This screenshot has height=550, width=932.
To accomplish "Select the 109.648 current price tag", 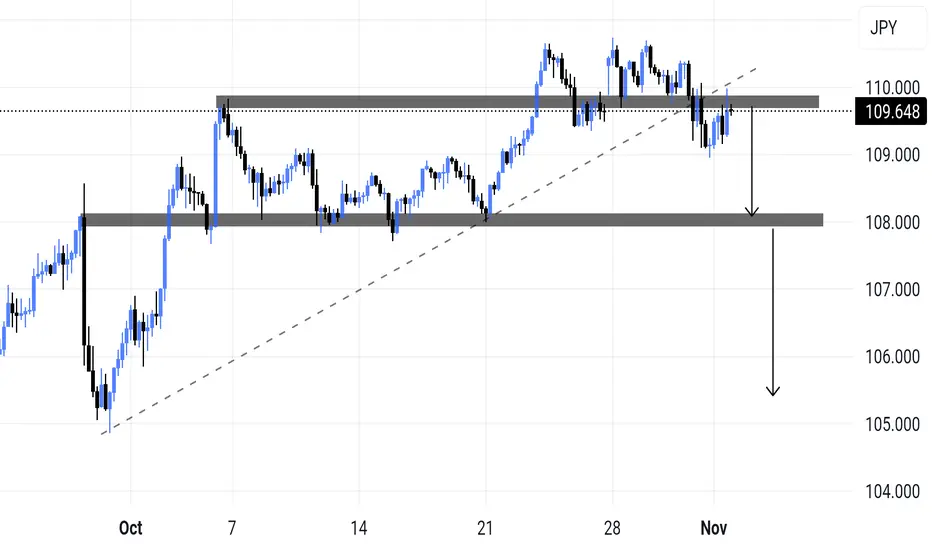I will (x=891, y=112).
